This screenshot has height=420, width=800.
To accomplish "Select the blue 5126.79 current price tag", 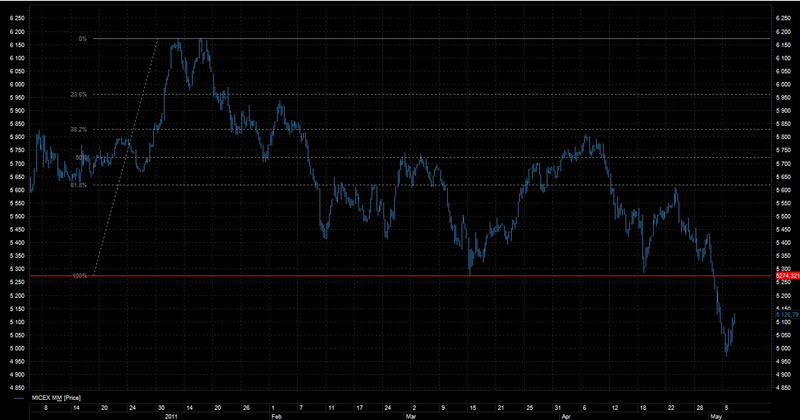I will pyautogui.click(x=788, y=315).
